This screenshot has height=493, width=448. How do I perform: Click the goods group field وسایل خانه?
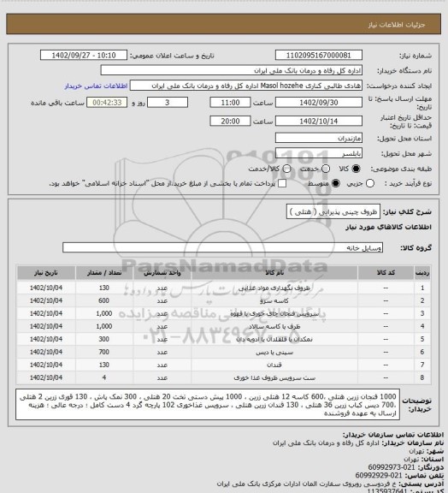[222, 247]
